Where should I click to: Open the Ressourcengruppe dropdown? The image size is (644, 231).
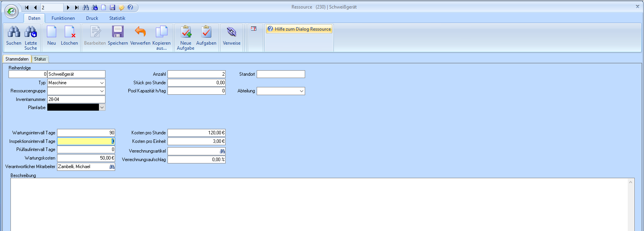click(102, 91)
